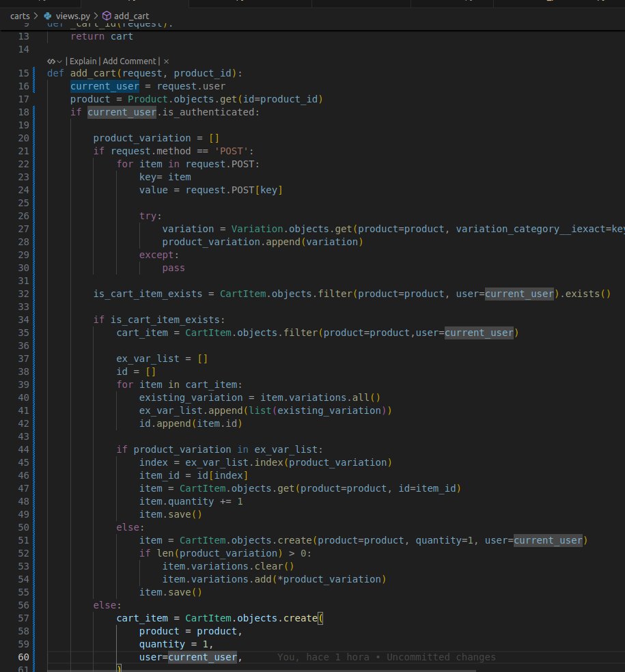
Task: Click highlighted 'current_user' on line 16
Action: (x=105, y=86)
